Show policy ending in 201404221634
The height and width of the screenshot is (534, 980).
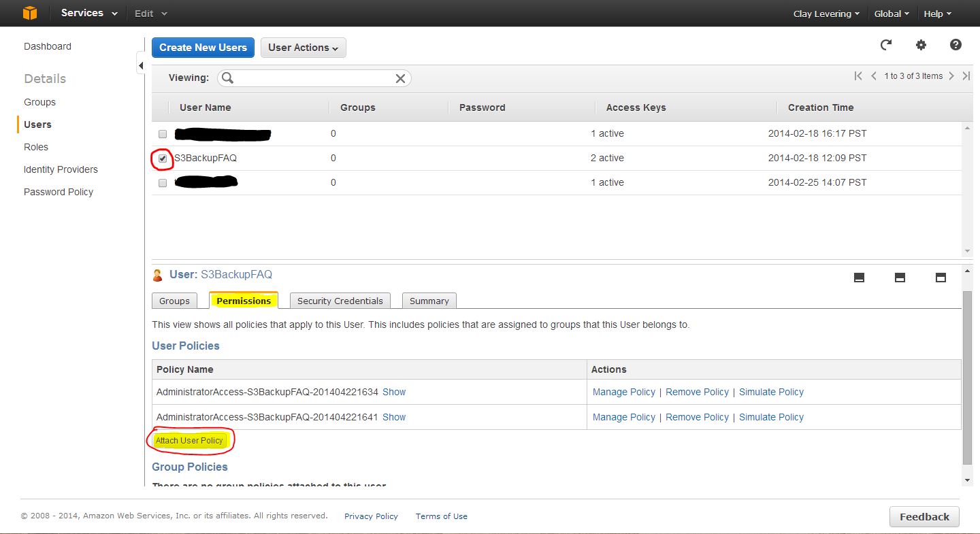point(394,392)
